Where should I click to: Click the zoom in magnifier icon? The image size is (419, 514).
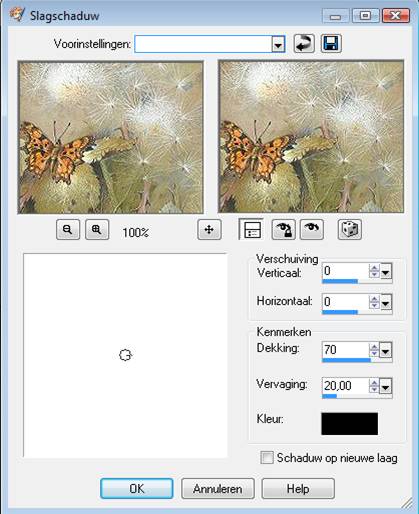(x=97, y=229)
